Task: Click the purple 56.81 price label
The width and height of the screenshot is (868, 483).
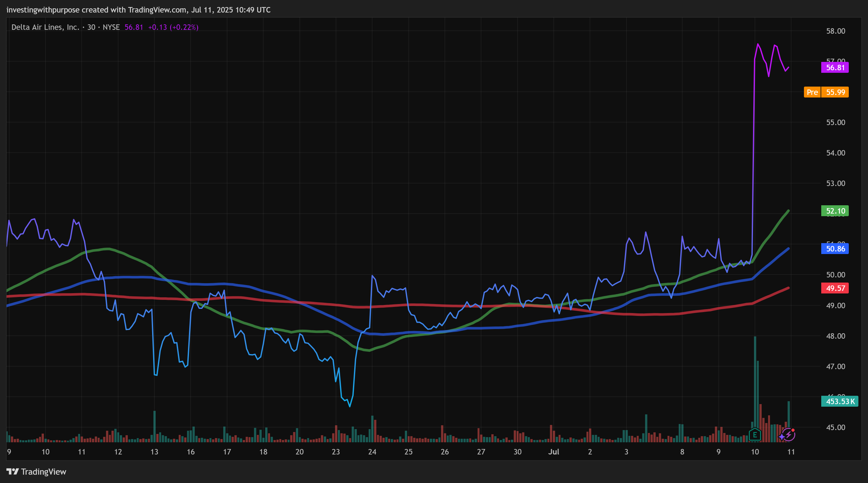Action: 835,67
